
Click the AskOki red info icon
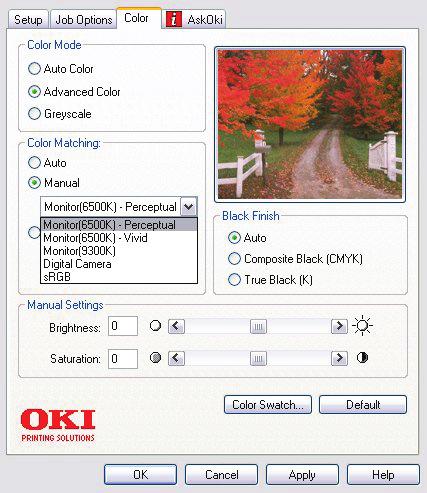coord(174,19)
